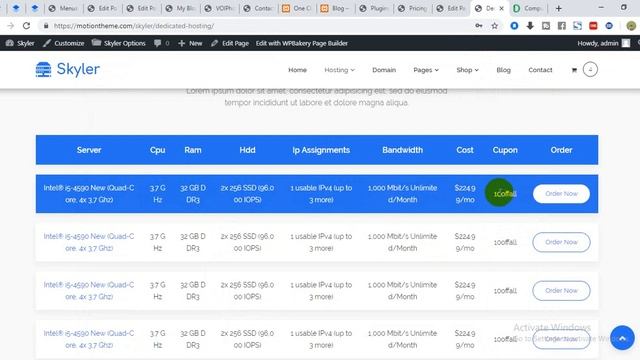640x360 pixels.
Task: Click the address bar URL field
Action: (261, 26)
